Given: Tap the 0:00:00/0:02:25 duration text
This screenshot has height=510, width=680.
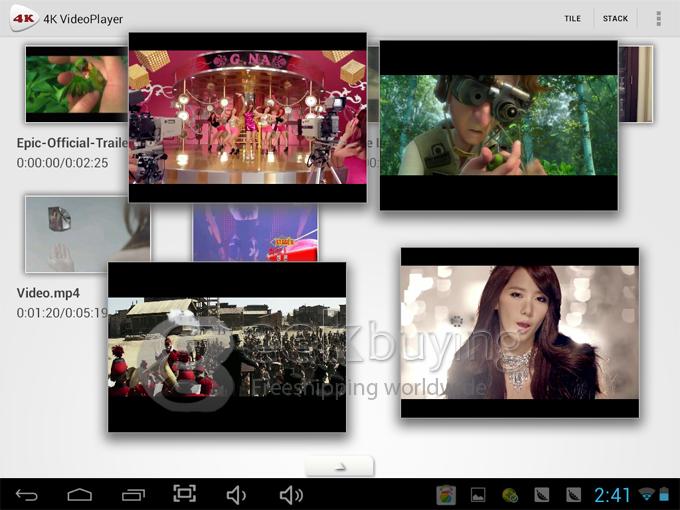Looking at the screenshot, I should tap(62, 163).
